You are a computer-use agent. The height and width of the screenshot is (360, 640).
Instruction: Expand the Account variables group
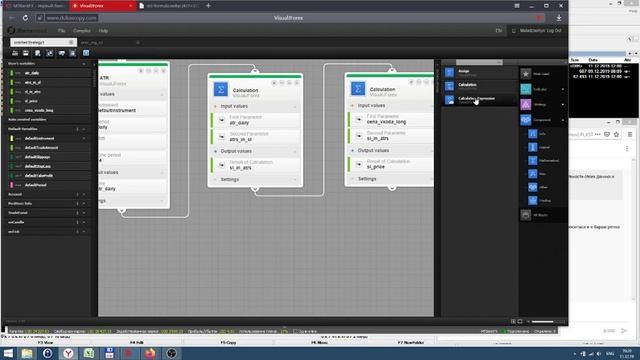[x=84, y=194]
